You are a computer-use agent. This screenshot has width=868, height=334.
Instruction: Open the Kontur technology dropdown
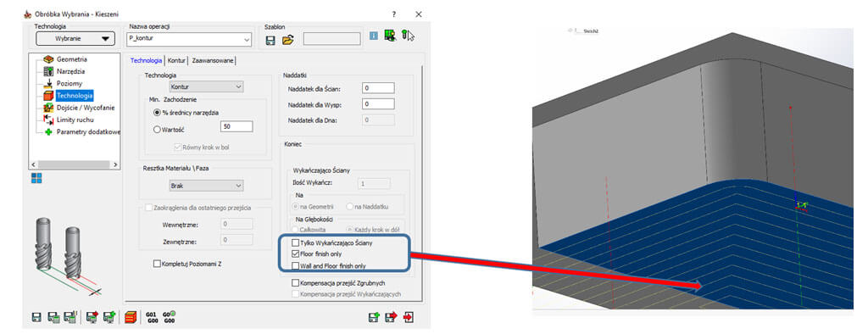point(206,87)
